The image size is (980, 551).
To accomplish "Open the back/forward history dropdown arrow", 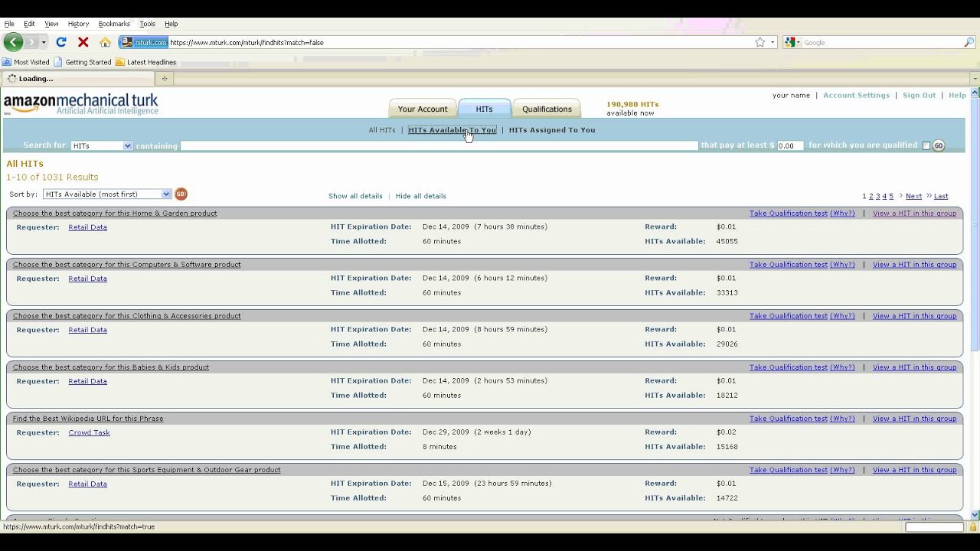I will click(44, 42).
